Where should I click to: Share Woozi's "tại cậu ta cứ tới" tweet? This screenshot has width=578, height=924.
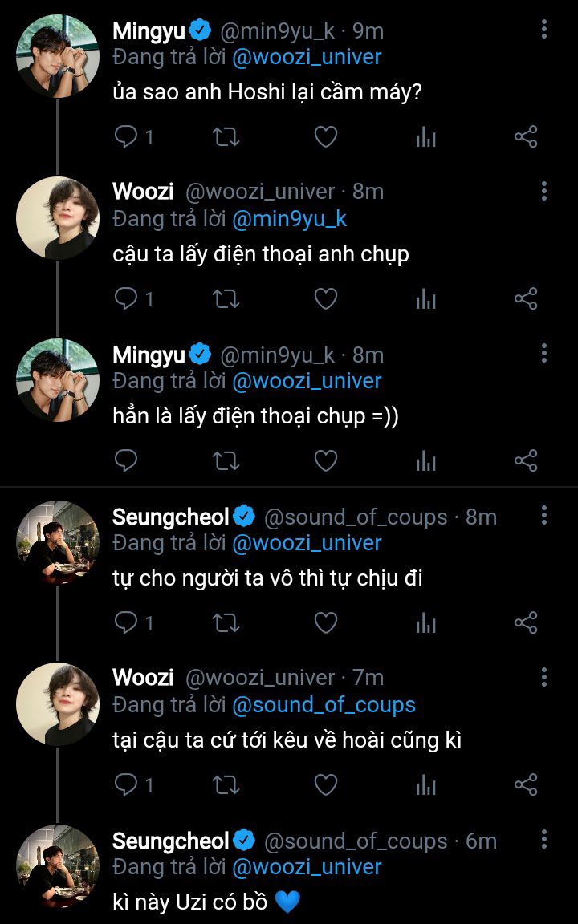(526, 784)
